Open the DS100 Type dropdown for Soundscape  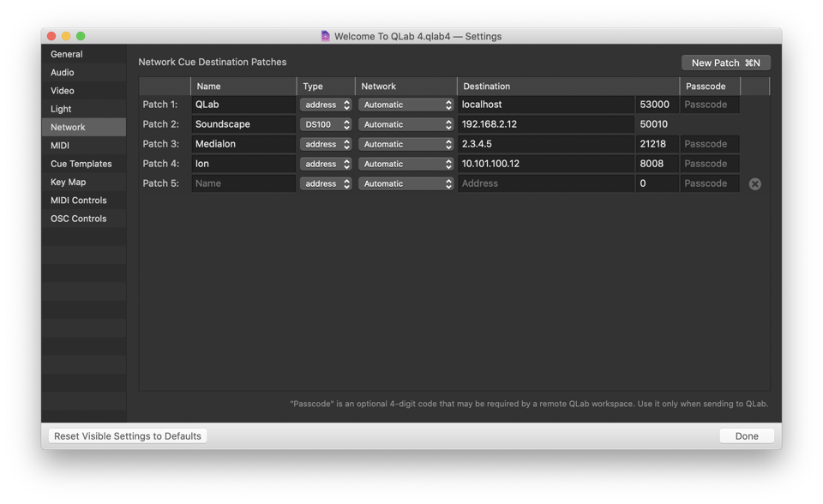click(326, 124)
